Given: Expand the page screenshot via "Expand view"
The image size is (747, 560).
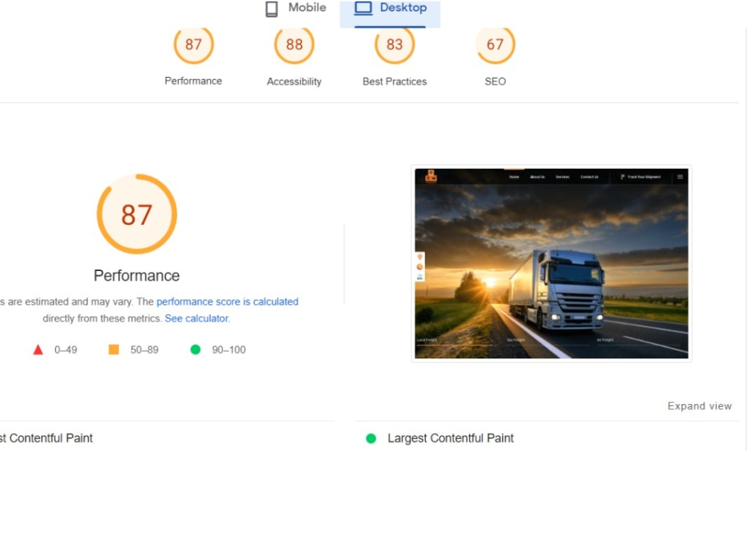Looking at the screenshot, I should coord(699,405).
